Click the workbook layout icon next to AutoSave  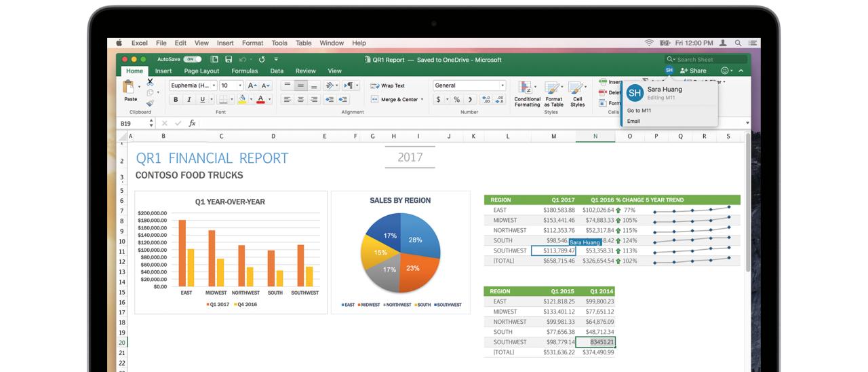click(214, 60)
